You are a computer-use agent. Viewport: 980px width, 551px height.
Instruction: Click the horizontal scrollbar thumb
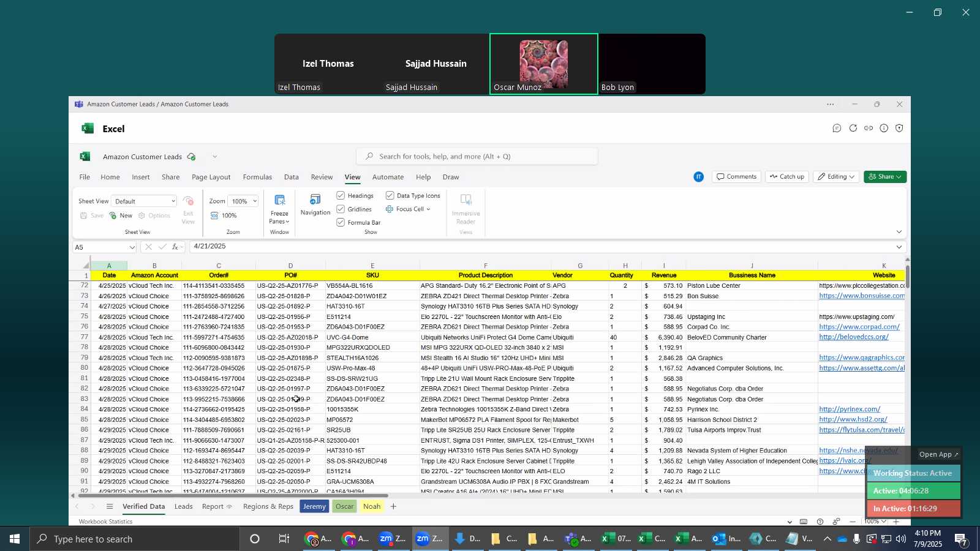(233, 495)
